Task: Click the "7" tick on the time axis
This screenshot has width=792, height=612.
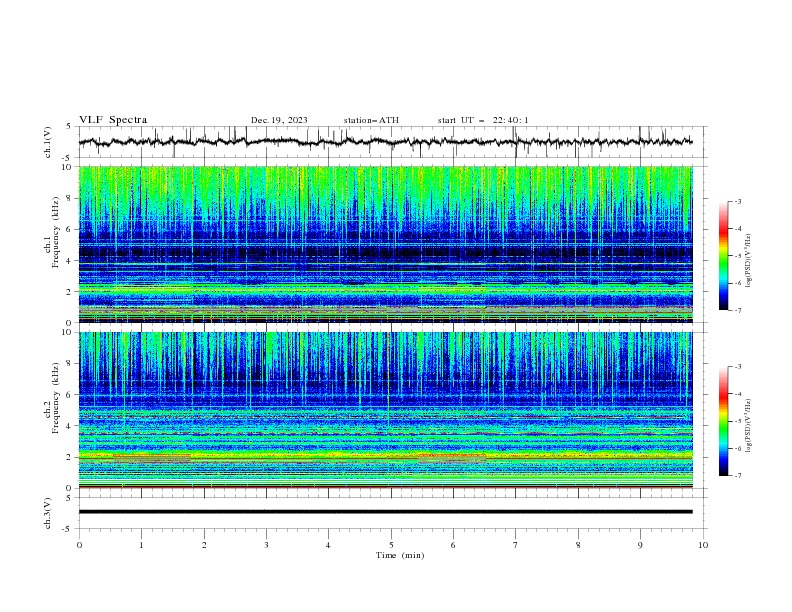Action: (516, 545)
